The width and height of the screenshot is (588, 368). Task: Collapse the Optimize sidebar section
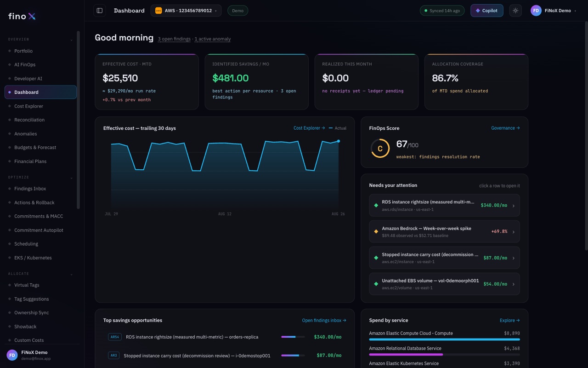[71, 178]
